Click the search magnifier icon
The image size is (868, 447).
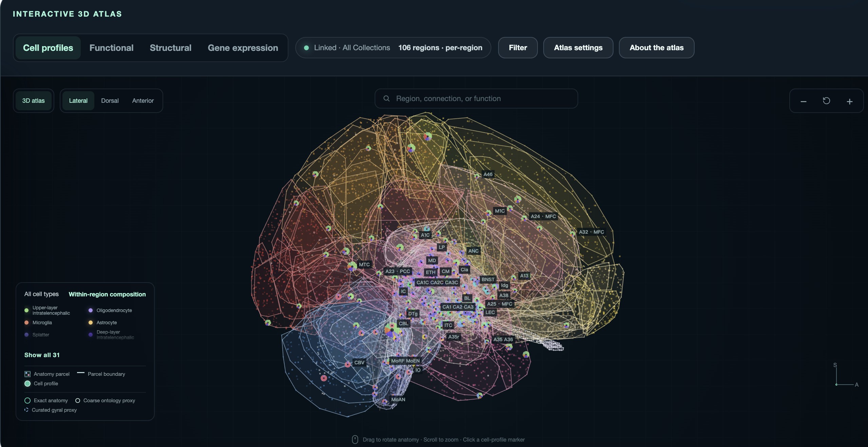point(386,98)
